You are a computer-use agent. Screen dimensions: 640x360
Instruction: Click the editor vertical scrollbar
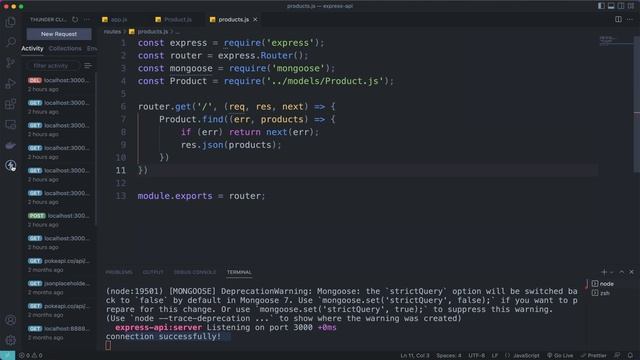coord(637,104)
